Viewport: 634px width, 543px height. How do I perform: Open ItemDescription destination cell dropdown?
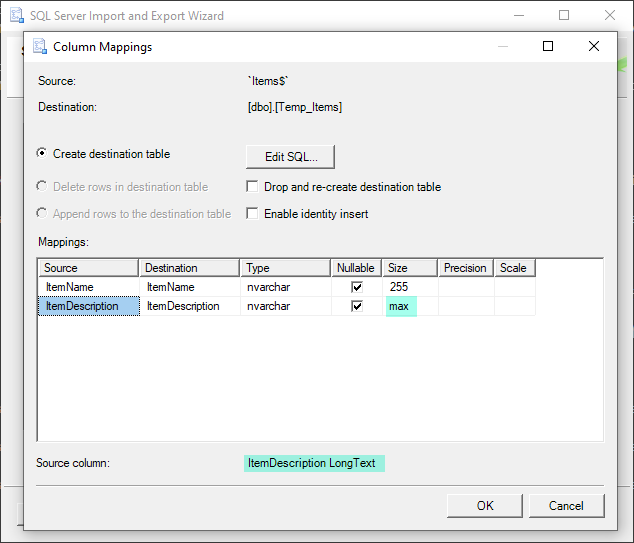pos(190,306)
